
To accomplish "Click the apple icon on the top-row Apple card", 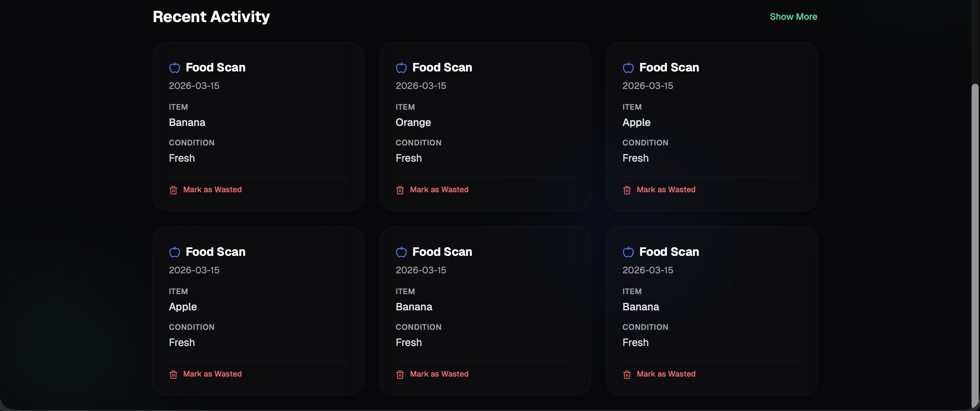I will 628,68.
